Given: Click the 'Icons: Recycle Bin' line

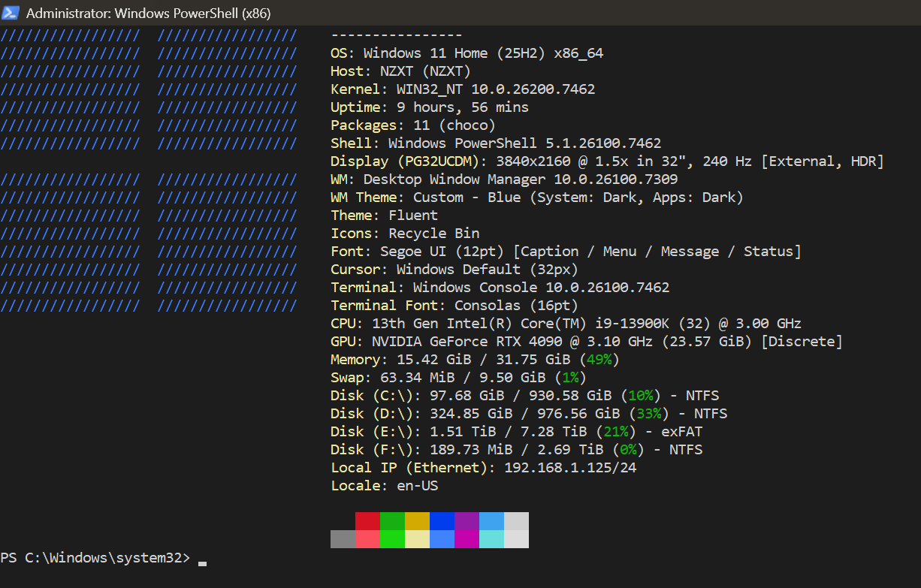Looking at the screenshot, I should tap(405, 234).
